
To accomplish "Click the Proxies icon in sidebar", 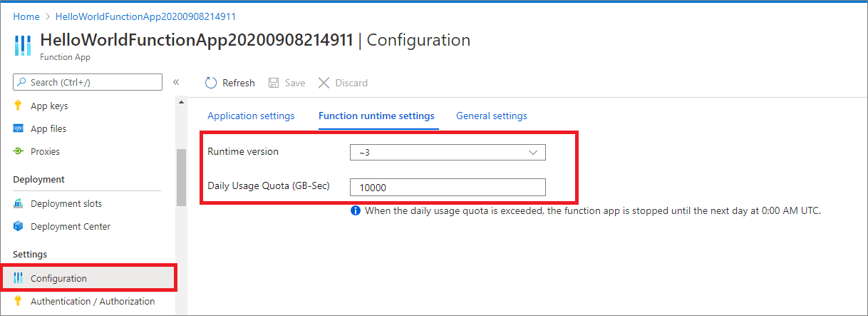I will 19,151.
